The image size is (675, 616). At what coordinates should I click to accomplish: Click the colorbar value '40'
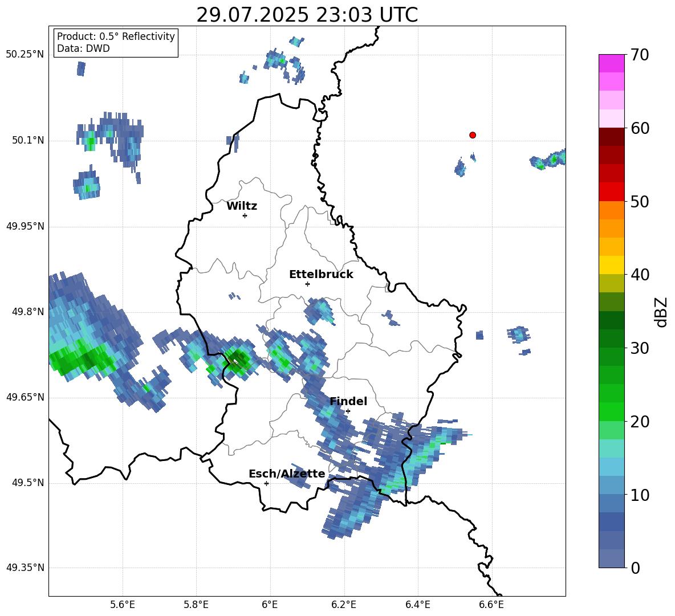point(639,275)
